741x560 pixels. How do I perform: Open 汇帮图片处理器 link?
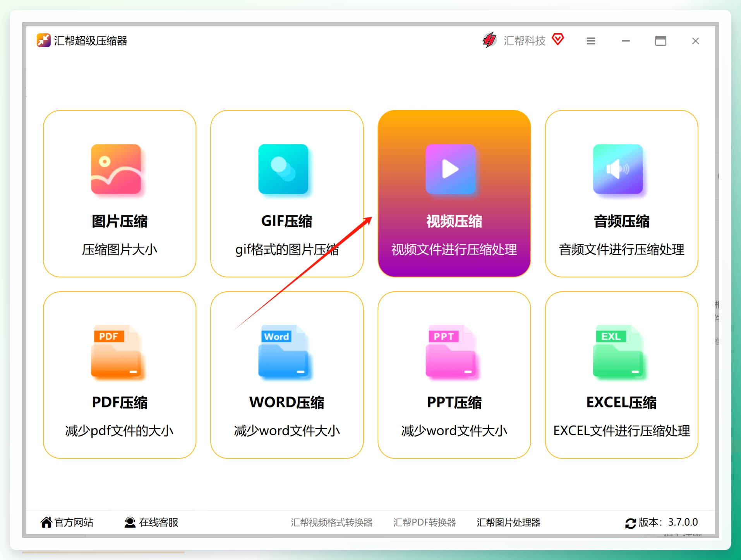[508, 522]
